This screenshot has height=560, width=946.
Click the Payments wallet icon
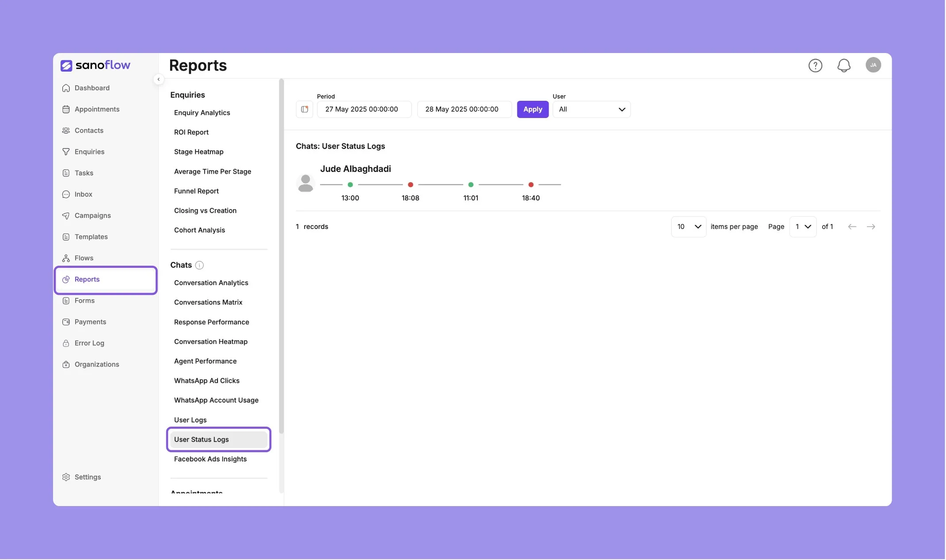pos(66,322)
